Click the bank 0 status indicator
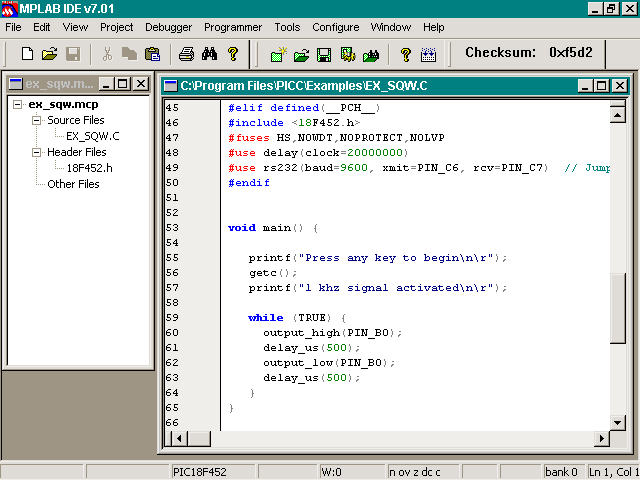This screenshot has width=640, height=480. point(561,472)
